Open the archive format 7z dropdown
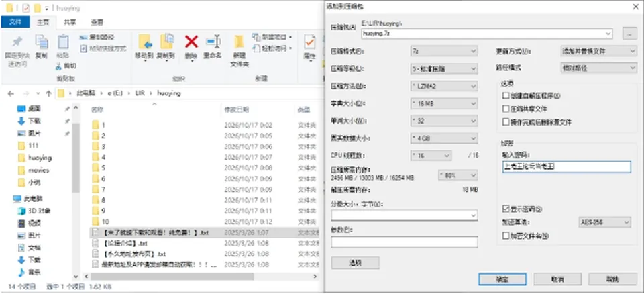 pos(443,51)
